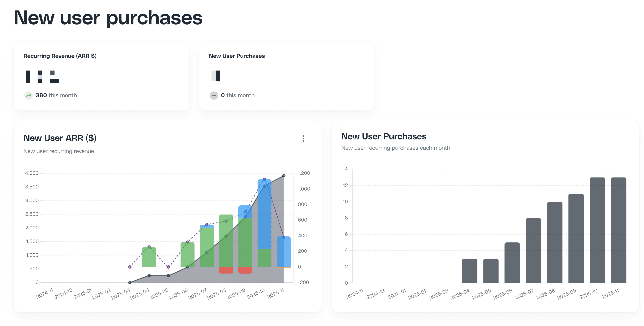This screenshot has height=326, width=644.
Task: Click the 2025-04 bar in New User Purchases chart
Action: pos(469,271)
